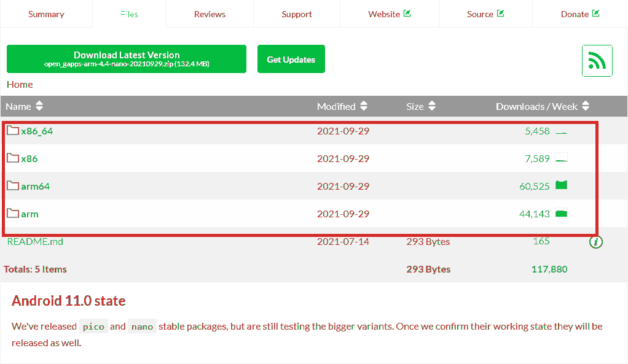This screenshot has height=364, width=628.
Task: Sort by Modified column arrows
Action: click(x=364, y=106)
